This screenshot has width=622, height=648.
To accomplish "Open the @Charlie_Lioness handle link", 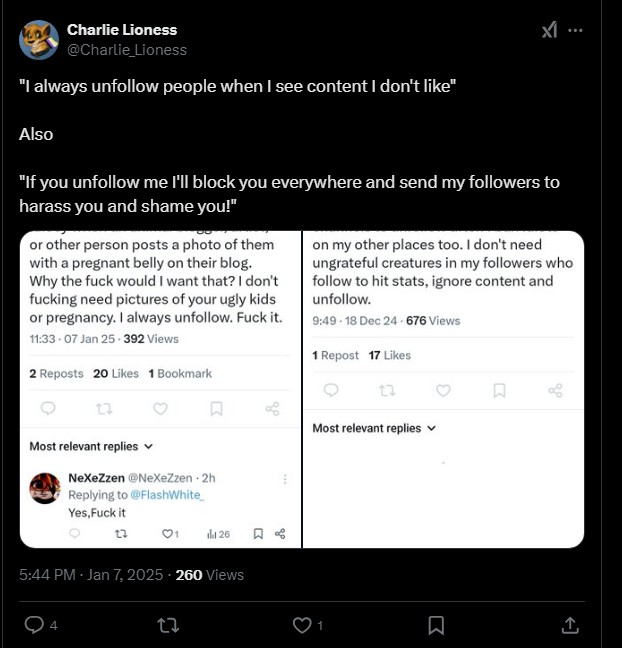I will point(126,49).
